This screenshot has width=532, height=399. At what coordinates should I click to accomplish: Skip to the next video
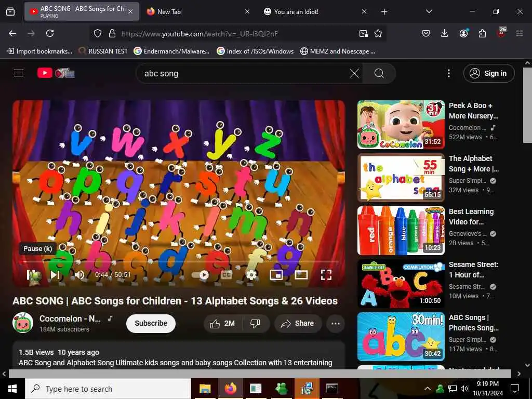point(55,274)
